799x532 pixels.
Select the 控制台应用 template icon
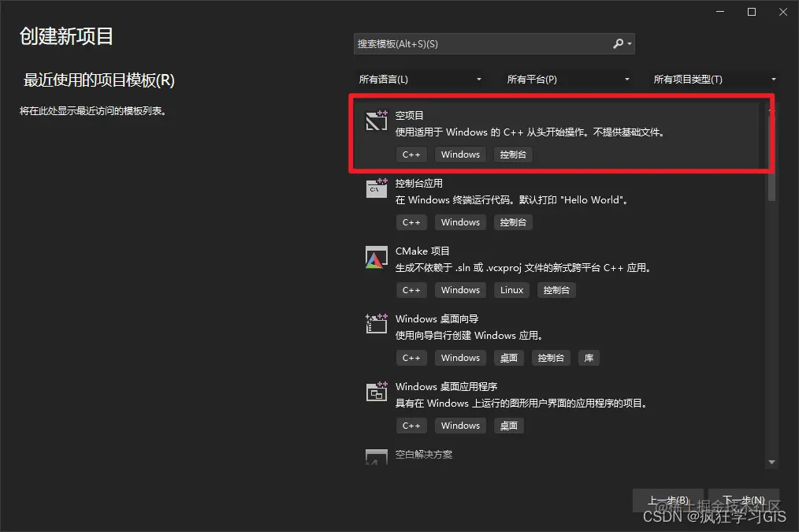point(377,188)
